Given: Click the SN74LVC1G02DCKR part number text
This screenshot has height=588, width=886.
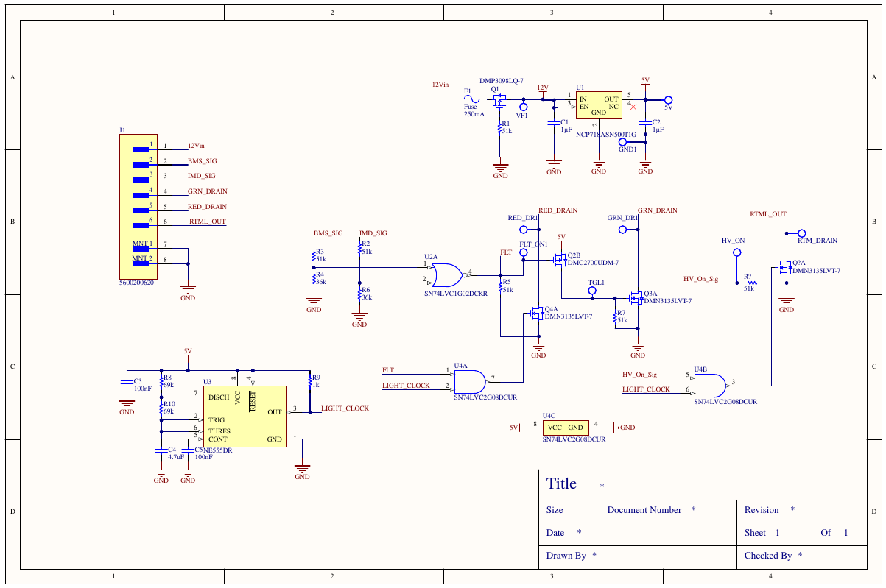Looking at the screenshot, I should [456, 294].
